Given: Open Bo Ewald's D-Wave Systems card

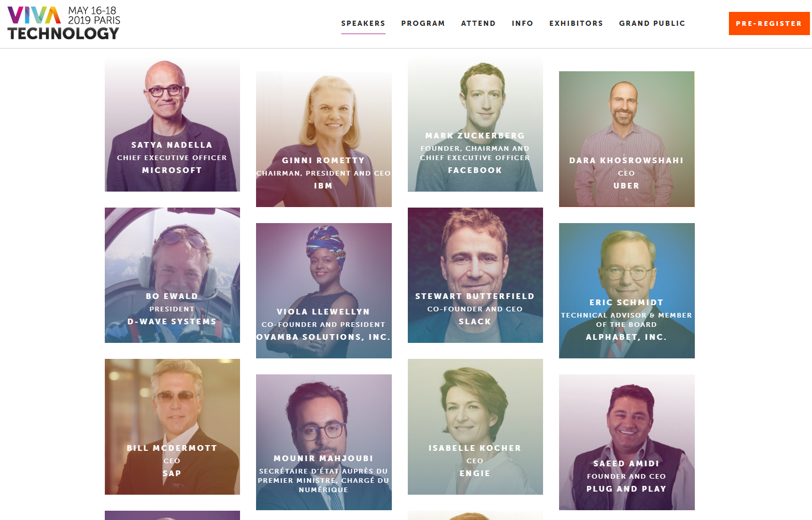Looking at the screenshot, I should click(x=172, y=275).
